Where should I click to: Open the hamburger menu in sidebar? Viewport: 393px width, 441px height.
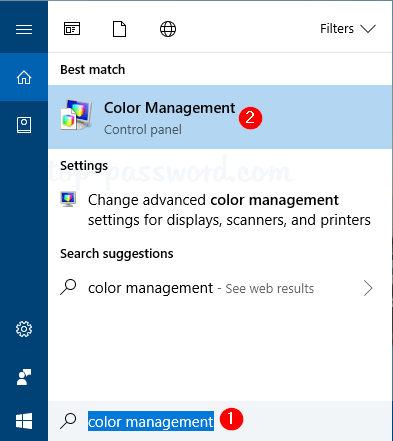pyautogui.click(x=24, y=30)
